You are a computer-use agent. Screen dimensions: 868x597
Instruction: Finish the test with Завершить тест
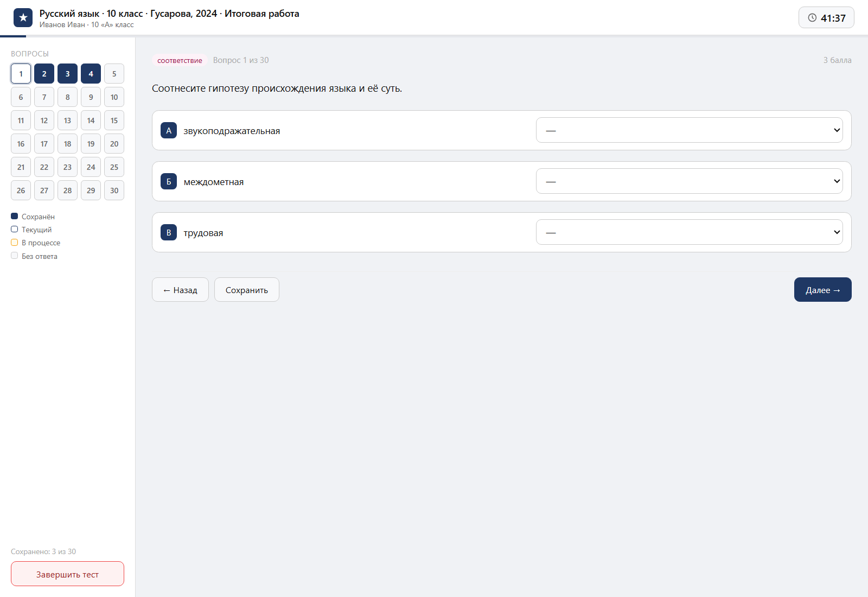67,574
